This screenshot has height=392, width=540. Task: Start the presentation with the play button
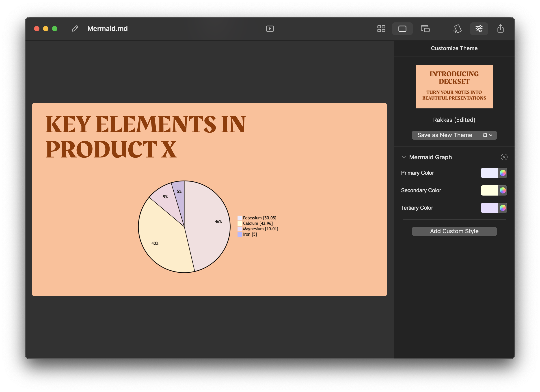(270, 29)
